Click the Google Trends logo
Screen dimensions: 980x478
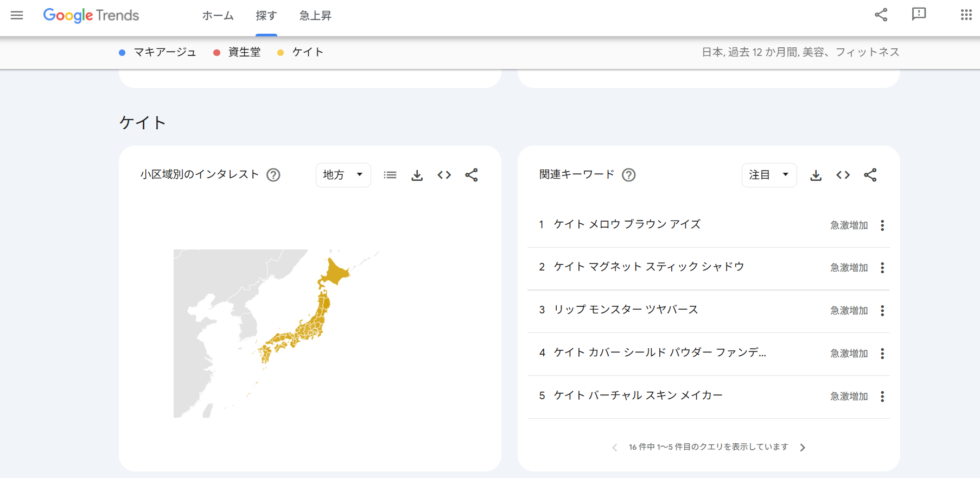(91, 16)
